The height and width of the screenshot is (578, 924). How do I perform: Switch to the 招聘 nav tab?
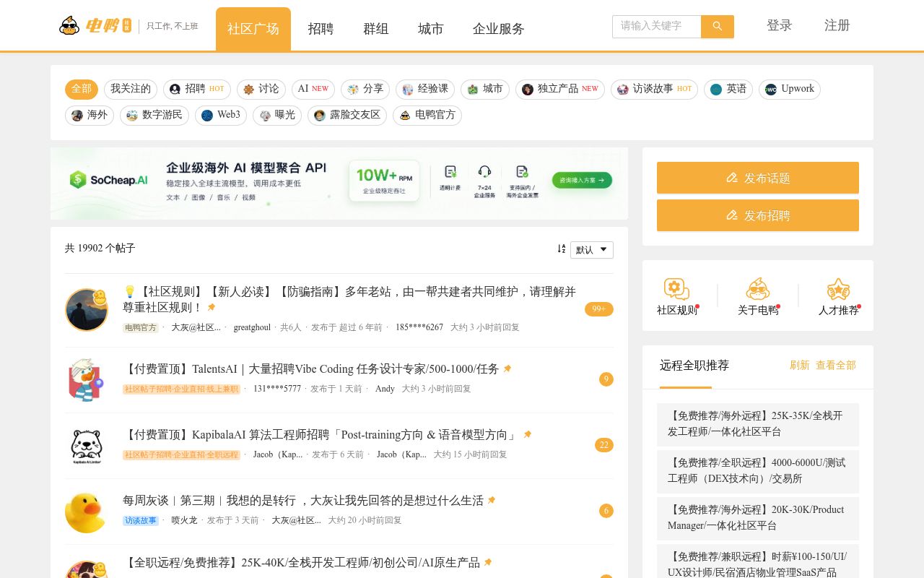[321, 29]
